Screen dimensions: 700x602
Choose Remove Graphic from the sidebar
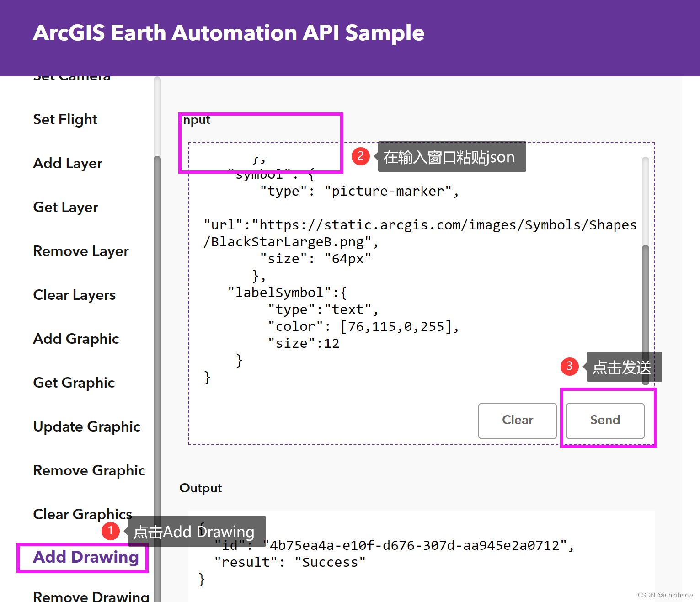click(x=89, y=470)
